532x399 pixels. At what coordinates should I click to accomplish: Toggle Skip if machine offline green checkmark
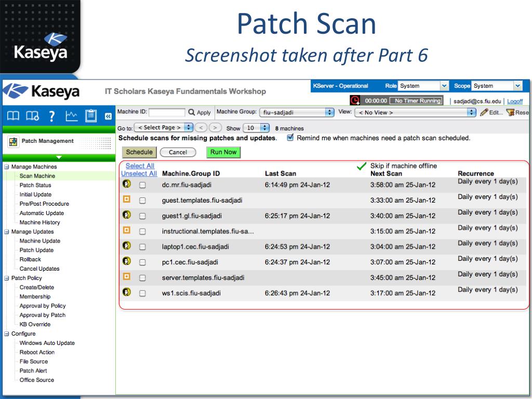coord(362,166)
